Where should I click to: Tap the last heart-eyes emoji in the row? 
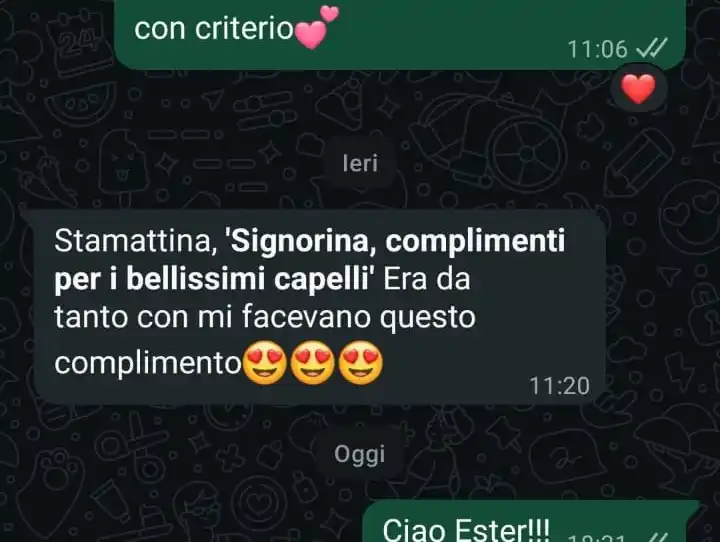[x=361, y=363]
